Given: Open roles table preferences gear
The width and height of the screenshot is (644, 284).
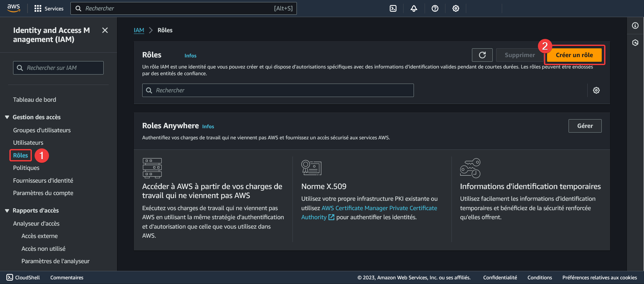Looking at the screenshot, I should click(x=596, y=90).
